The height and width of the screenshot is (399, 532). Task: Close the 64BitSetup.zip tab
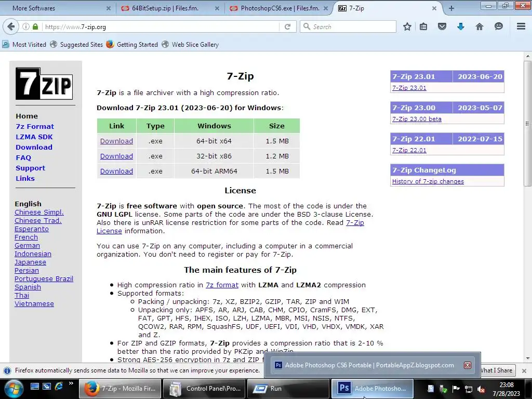pos(217,8)
